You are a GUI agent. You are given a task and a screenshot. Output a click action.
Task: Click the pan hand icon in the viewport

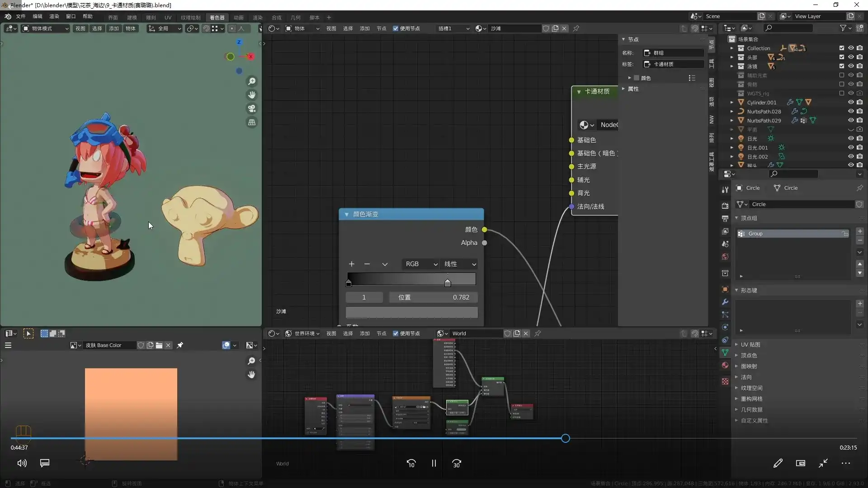(252, 95)
